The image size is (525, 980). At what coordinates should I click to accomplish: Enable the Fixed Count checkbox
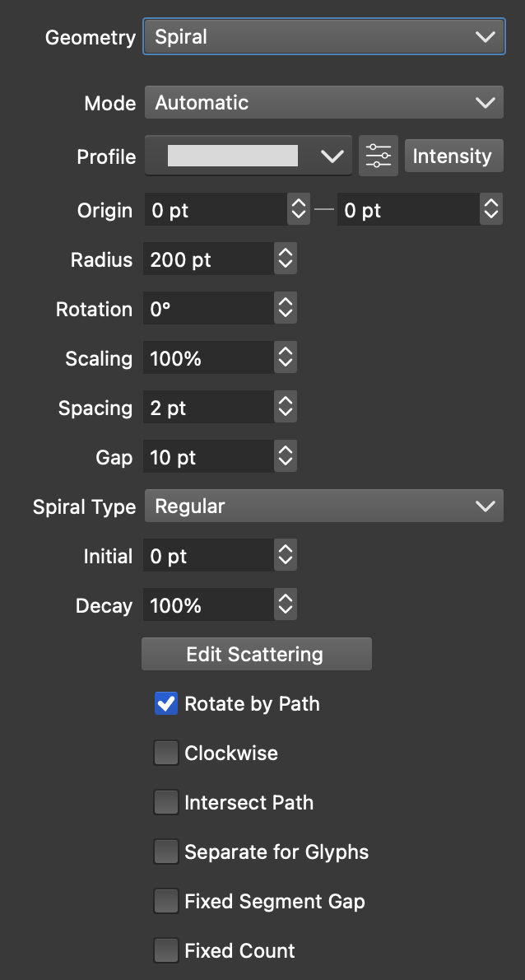pyautogui.click(x=166, y=951)
